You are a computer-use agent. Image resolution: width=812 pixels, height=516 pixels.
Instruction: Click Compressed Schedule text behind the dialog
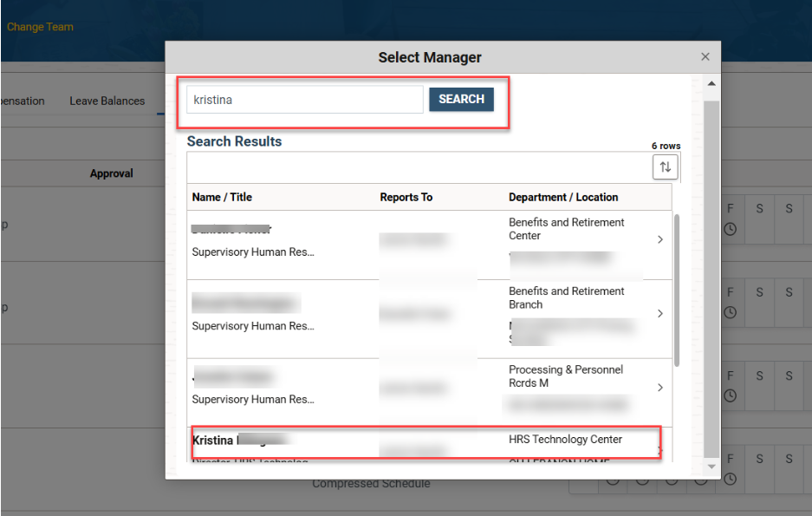371,484
